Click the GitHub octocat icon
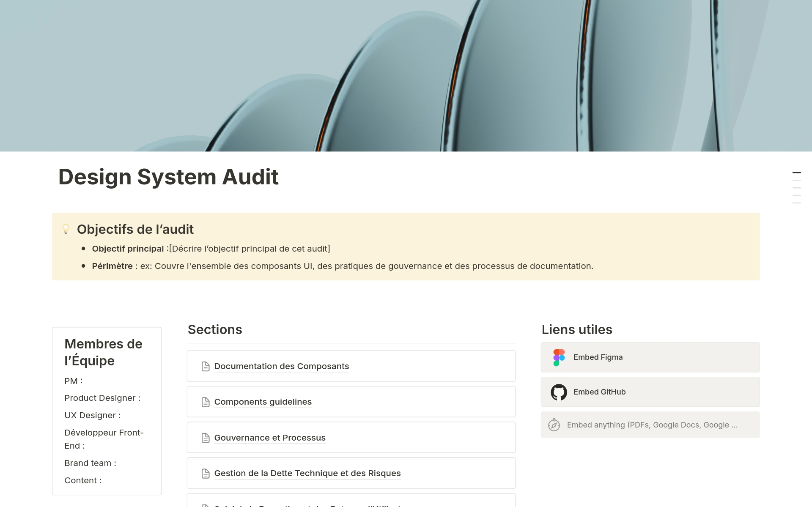The height and width of the screenshot is (507, 812). (559, 392)
